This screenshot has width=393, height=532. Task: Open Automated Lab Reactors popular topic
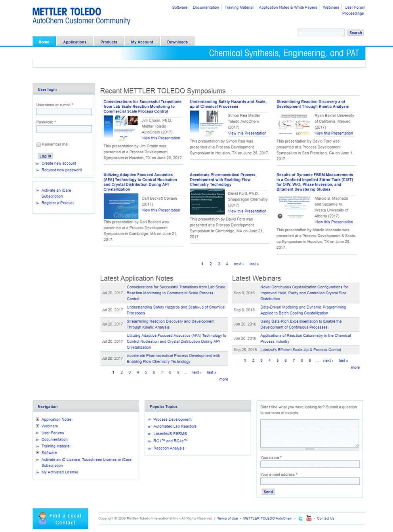tap(175, 427)
